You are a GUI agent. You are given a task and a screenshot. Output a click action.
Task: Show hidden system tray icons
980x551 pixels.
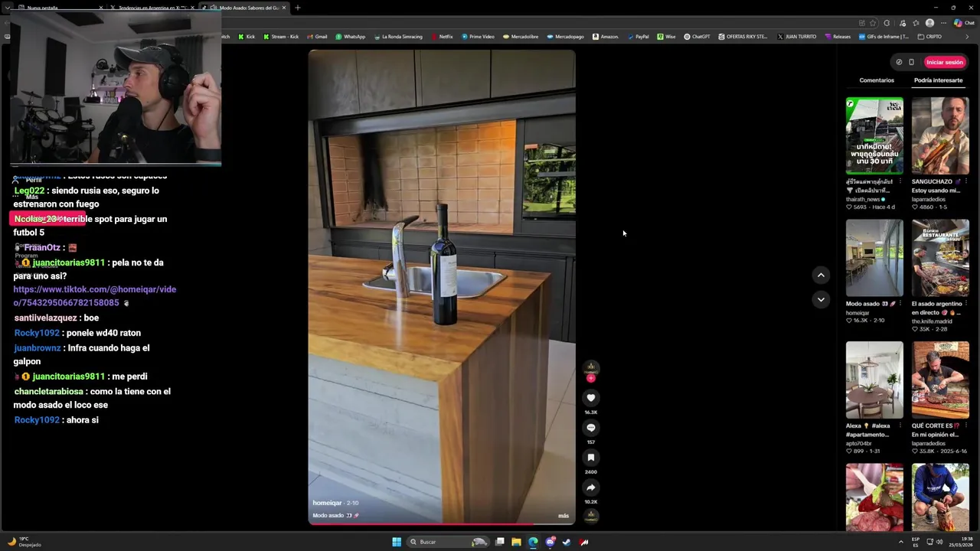[x=900, y=542]
